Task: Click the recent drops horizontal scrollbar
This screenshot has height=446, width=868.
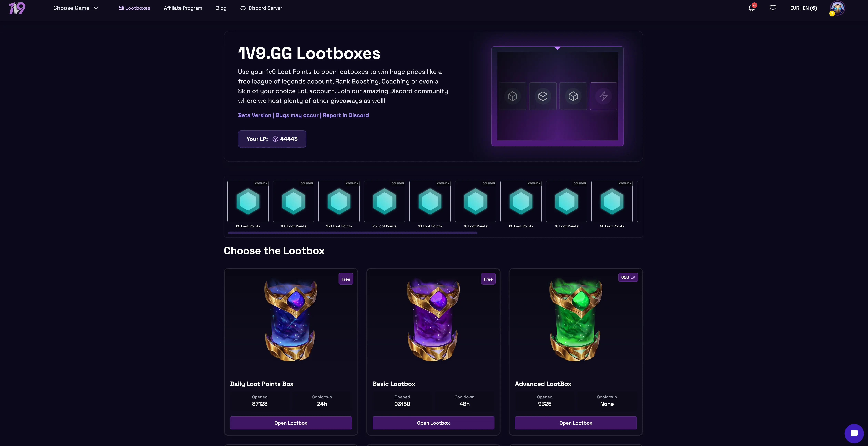Action: (x=352, y=233)
